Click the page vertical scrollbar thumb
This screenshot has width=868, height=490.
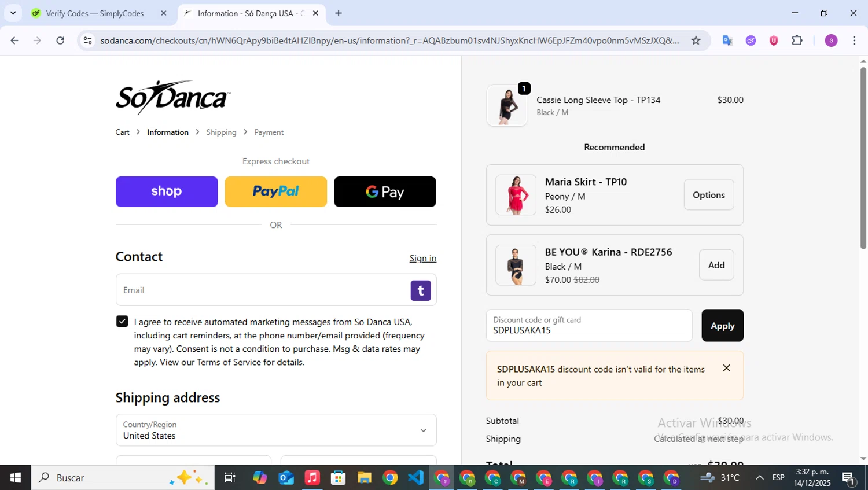point(863,158)
